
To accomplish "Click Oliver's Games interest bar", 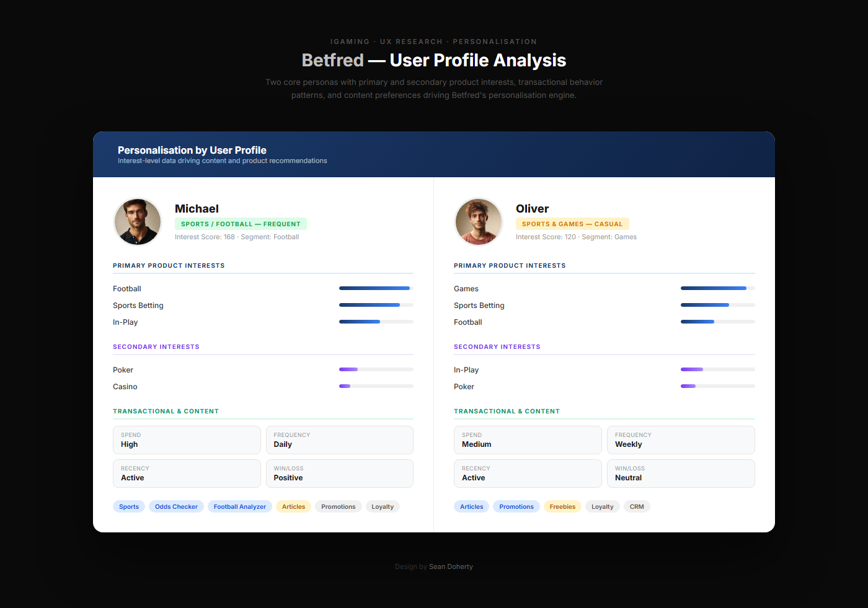I will pos(717,288).
